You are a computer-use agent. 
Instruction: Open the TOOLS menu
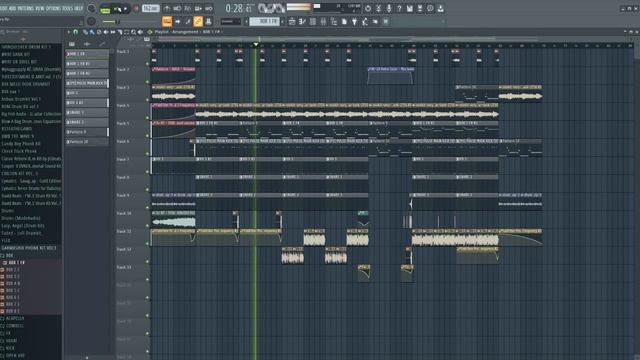click(x=67, y=8)
